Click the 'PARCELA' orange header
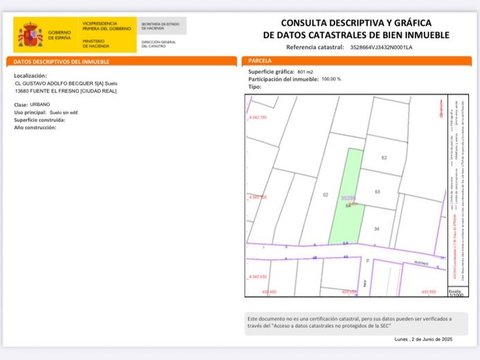Viewport: 480px width, 360px height. pos(357,61)
